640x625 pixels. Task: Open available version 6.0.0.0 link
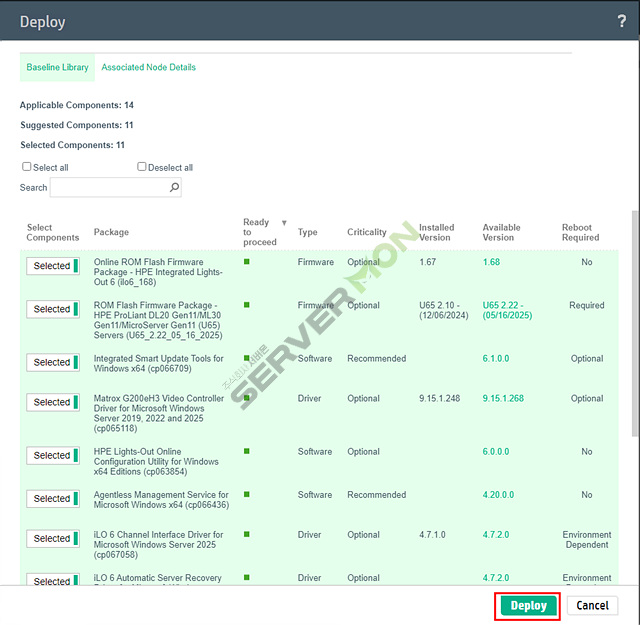(x=496, y=452)
